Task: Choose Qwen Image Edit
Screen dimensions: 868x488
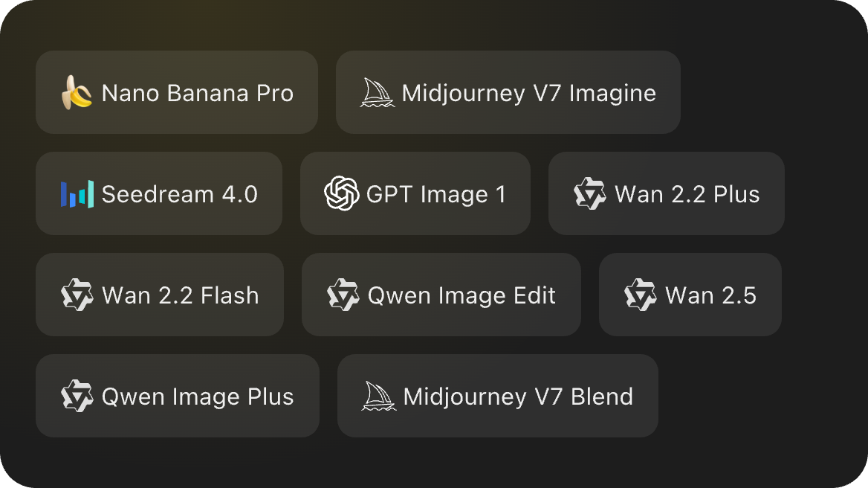Action: [x=441, y=295]
